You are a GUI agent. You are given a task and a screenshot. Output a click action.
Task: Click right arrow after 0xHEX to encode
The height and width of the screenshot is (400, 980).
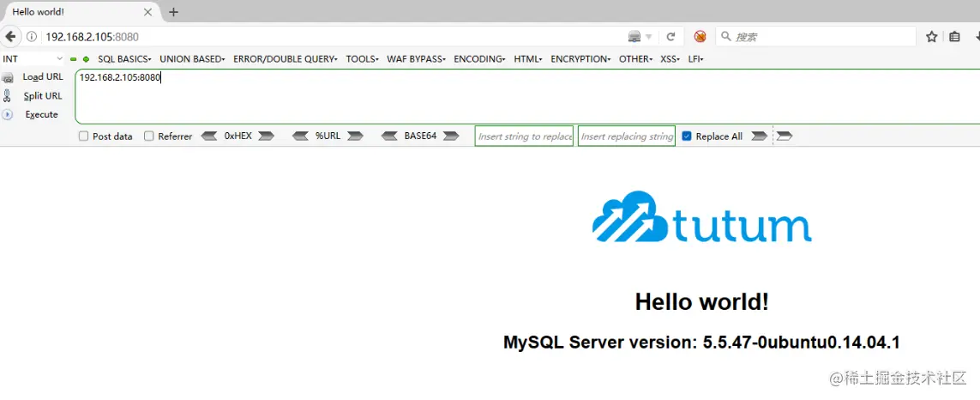coord(266,136)
